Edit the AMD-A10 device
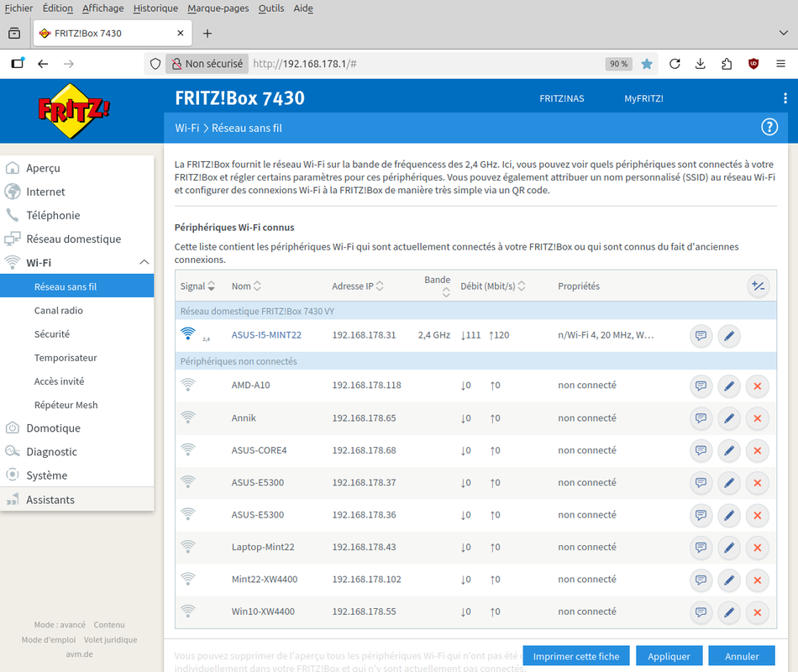798x672 pixels. (729, 386)
